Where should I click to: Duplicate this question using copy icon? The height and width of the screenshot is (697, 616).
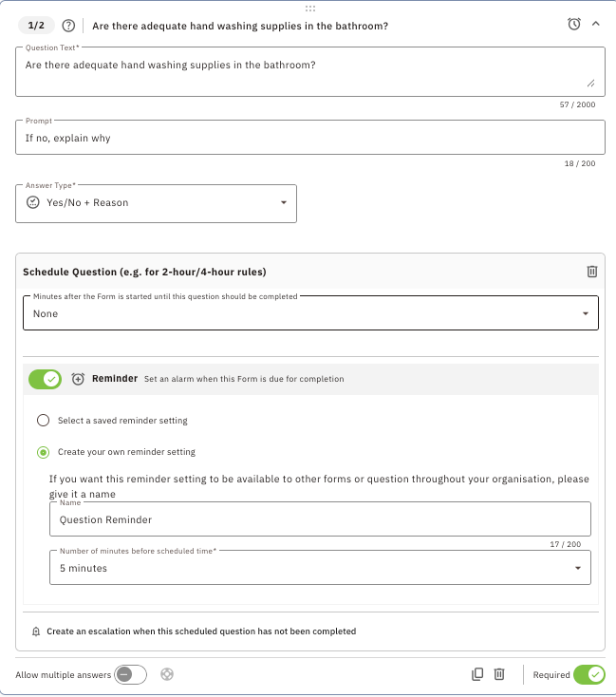[x=477, y=675]
